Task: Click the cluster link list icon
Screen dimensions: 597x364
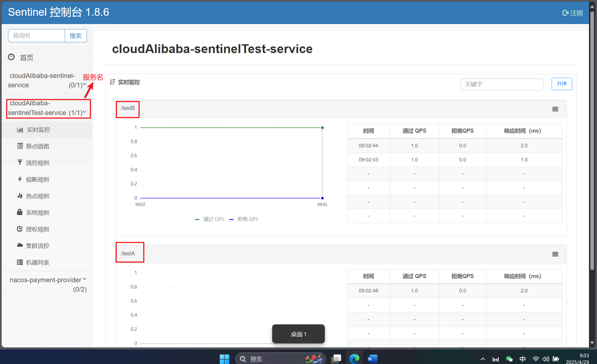Action: click(x=20, y=146)
